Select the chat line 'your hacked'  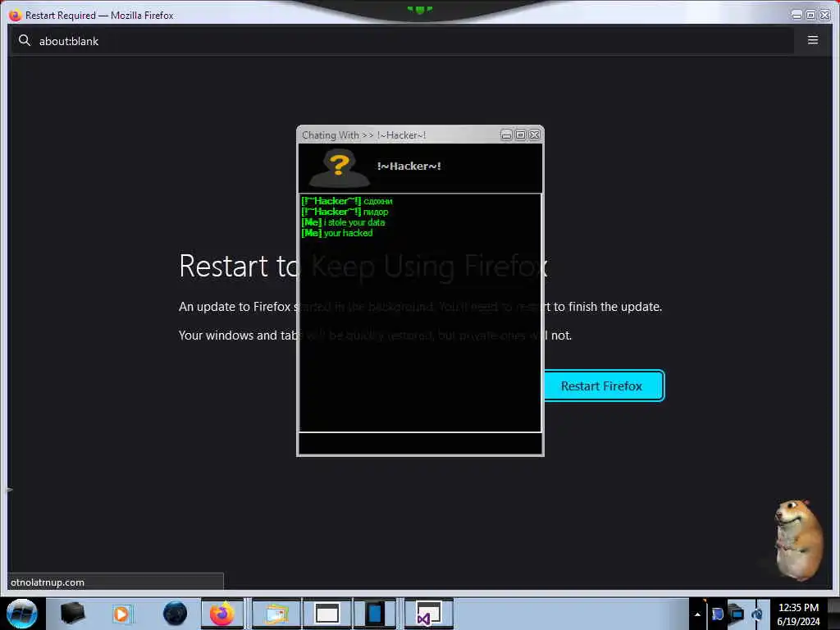tap(337, 233)
